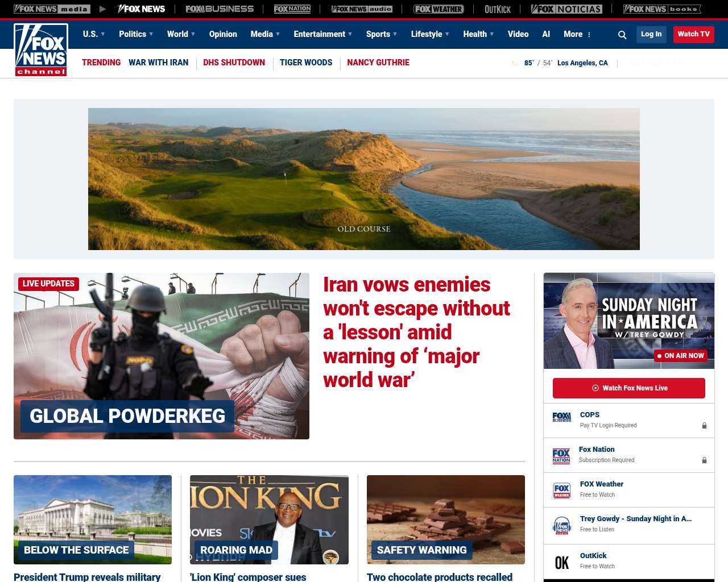Open the More menu with dots

click(x=577, y=34)
